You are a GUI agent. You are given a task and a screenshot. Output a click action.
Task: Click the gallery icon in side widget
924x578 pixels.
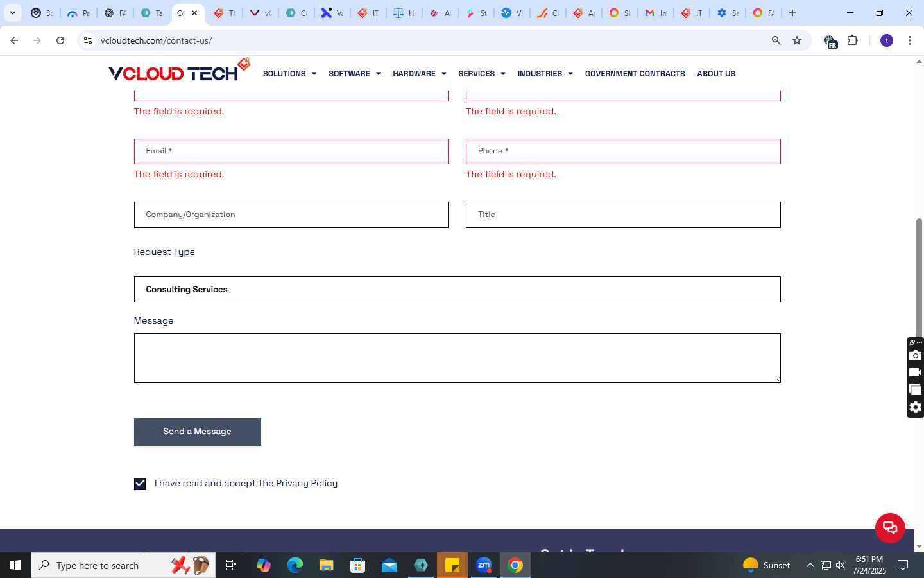click(x=916, y=390)
